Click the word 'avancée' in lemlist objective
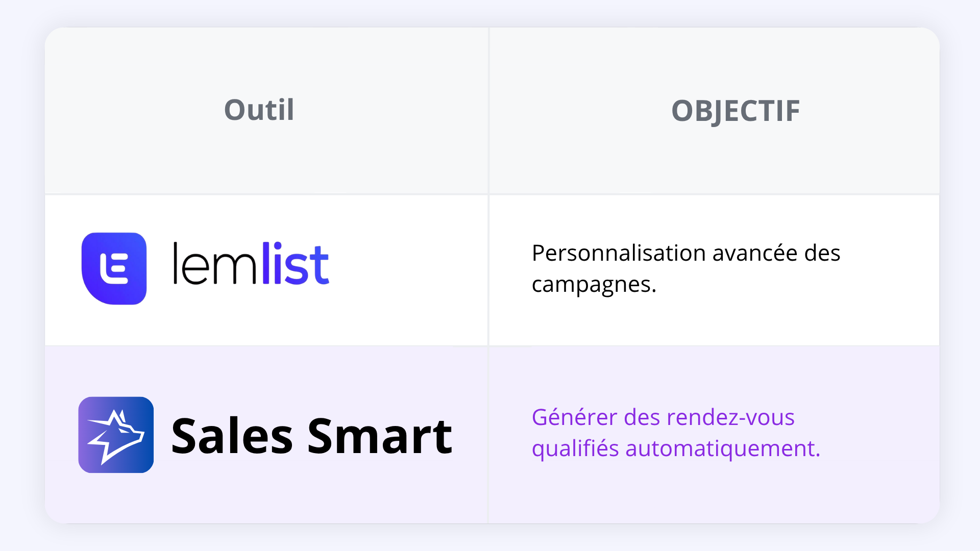Image resolution: width=980 pixels, height=551 pixels. 755,253
